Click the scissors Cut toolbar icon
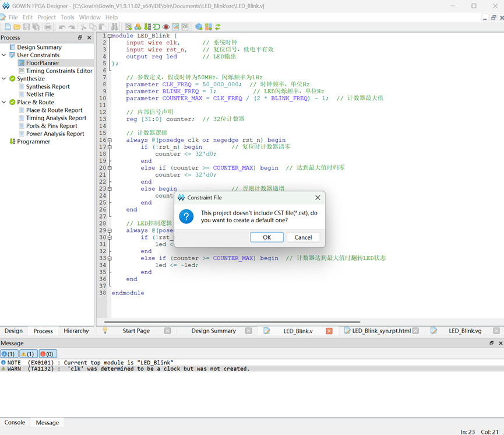 point(83,27)
